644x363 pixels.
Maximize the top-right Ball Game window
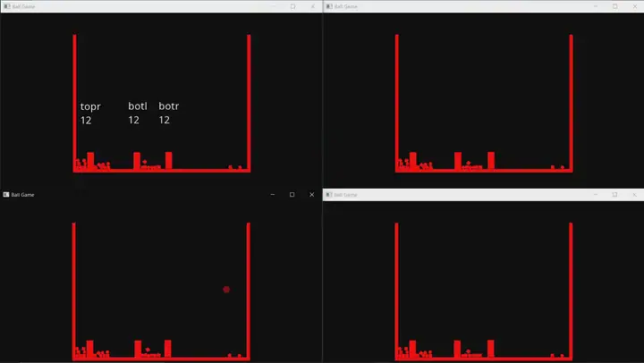pyautogui.click(x=614, y=6)
